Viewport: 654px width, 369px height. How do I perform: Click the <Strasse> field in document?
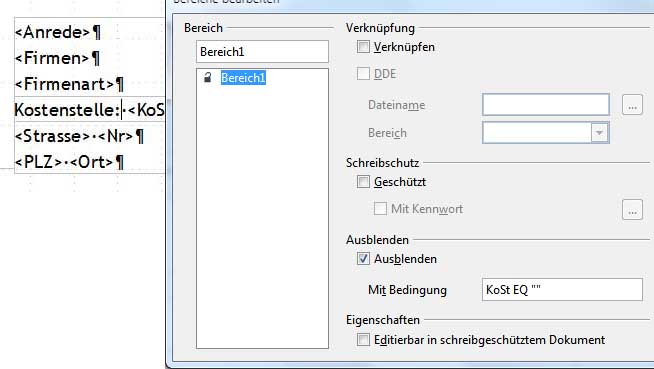53,136
